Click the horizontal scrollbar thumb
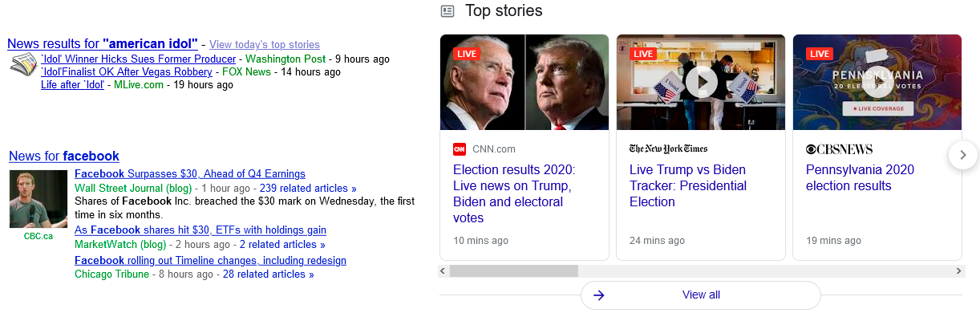This screenshot has width=980, height=313. [x=513, y=271]
